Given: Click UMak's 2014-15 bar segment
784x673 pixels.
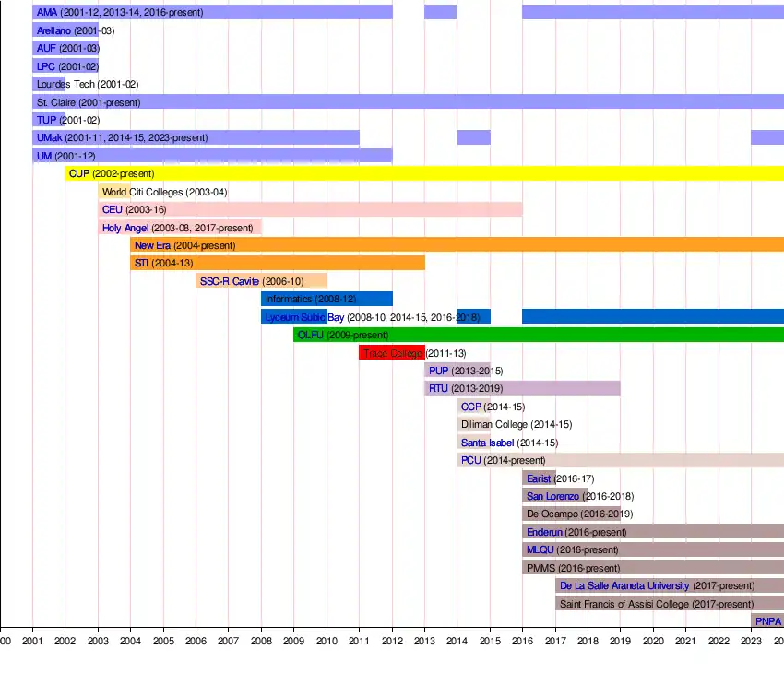Looking at the screenshot, I should click(x=473, y=137).
